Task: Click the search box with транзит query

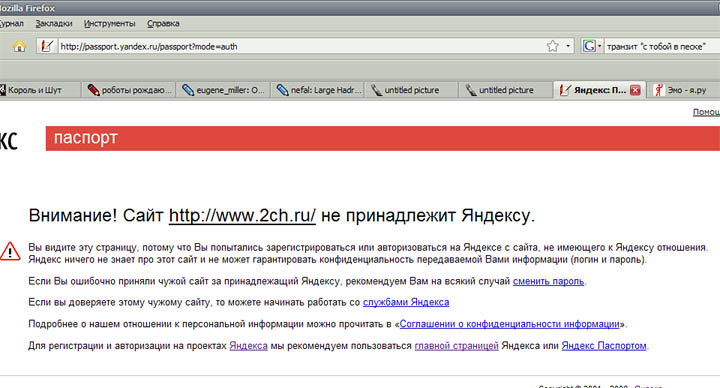Action: tap(661, 46)
